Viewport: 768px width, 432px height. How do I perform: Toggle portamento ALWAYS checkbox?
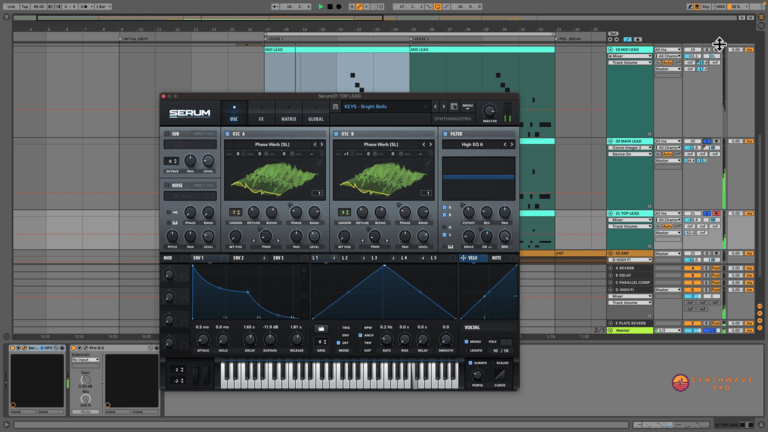click(470, 363)
